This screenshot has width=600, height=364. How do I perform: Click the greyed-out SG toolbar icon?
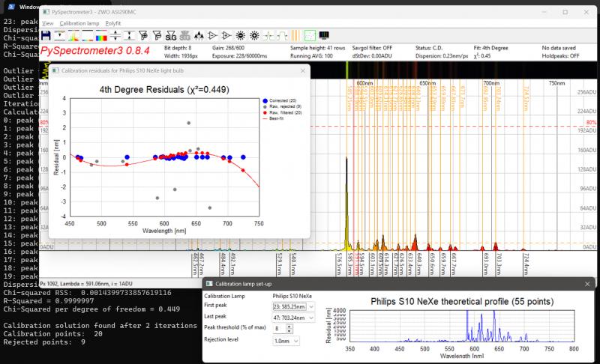184,34
